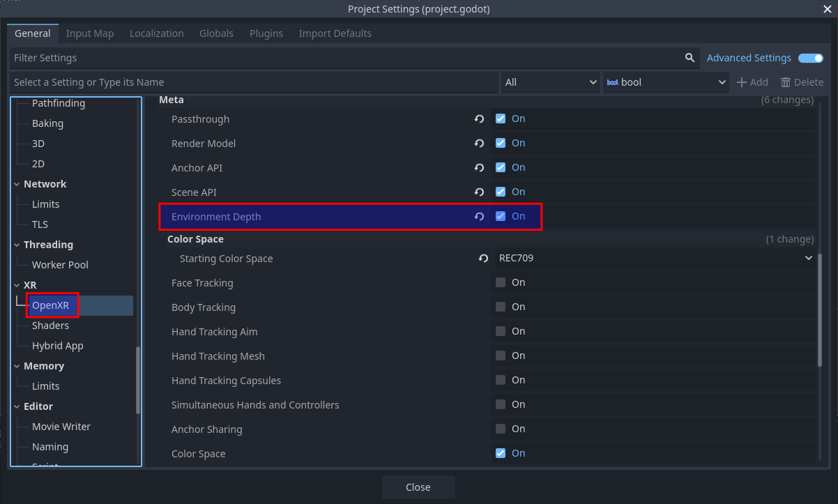The image size is (838, 504).
Task: Revert the Passthrough setting to default
Action: pyautogui.click(x=479, y=119)
